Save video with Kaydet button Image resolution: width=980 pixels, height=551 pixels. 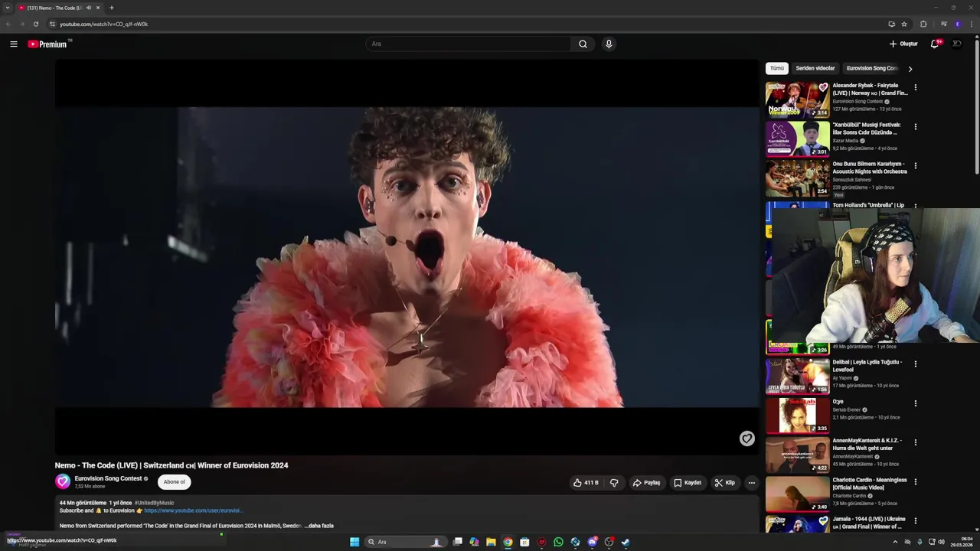coord(688,483)
